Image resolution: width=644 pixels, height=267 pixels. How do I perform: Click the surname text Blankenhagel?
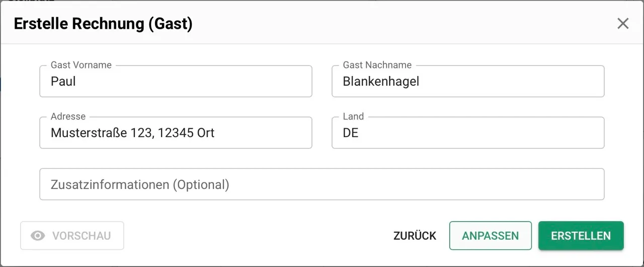point(381,82)
